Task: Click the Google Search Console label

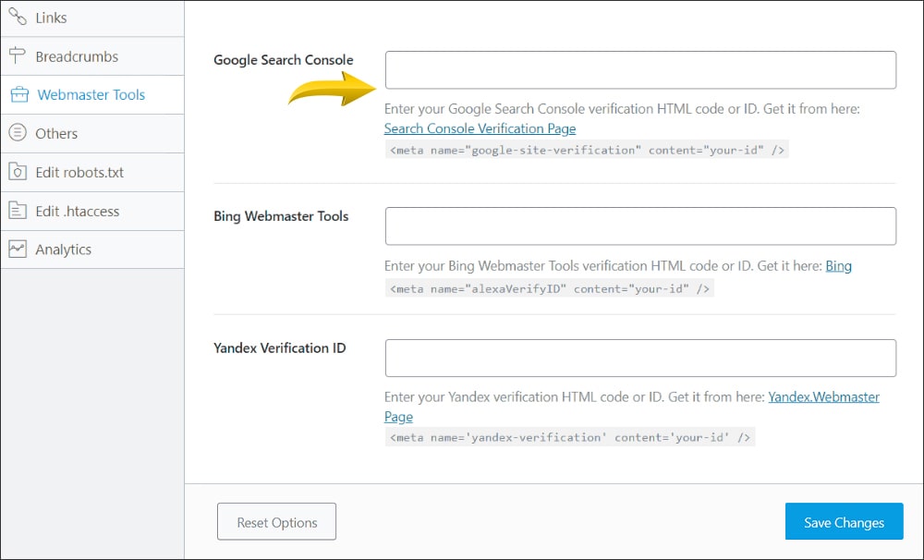Action: point(284,60)
